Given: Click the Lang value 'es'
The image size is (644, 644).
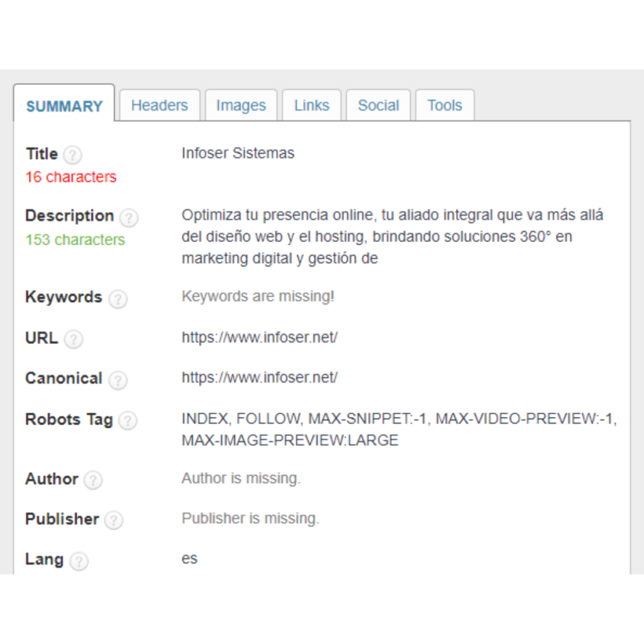Looking at the screenshot, I should tap(189, 558).
